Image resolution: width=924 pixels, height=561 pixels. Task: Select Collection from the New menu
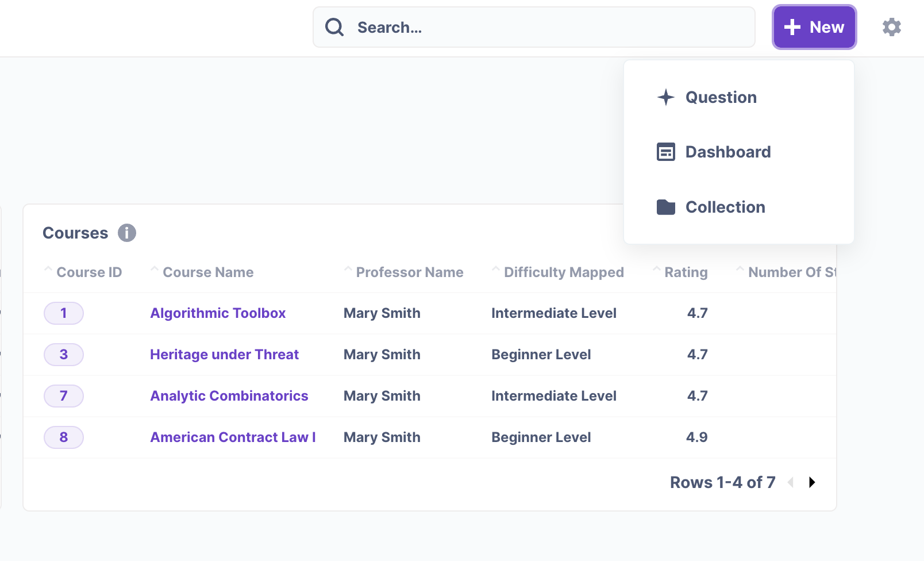725,207
